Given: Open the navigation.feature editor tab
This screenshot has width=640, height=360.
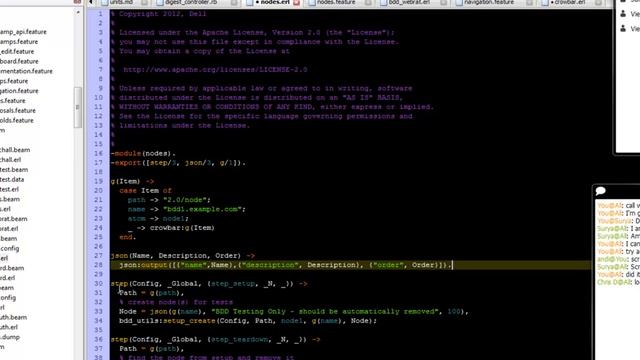Looking at the screenshot, I should click(x=489, y=2).
